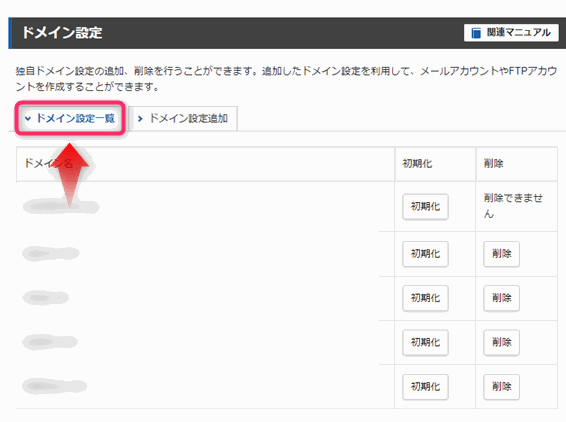Click 初期化 in the first domain row
Screen dimensions: 566x422
(425, 207)
